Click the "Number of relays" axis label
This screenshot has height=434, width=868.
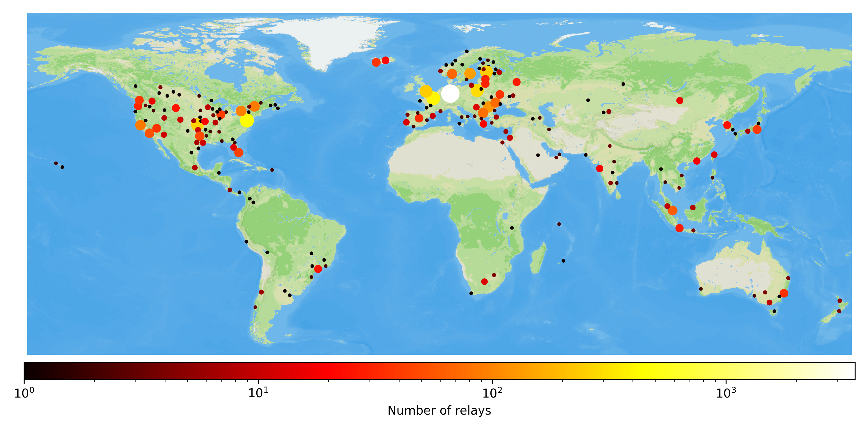(439, 410)
